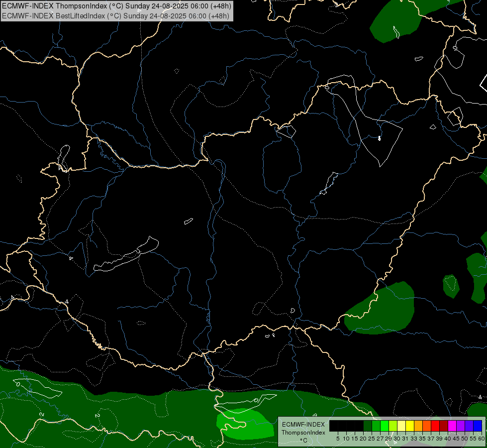Click the legend tick label '25'
This screenshot has height=448, width=487.
pos(372,439)
